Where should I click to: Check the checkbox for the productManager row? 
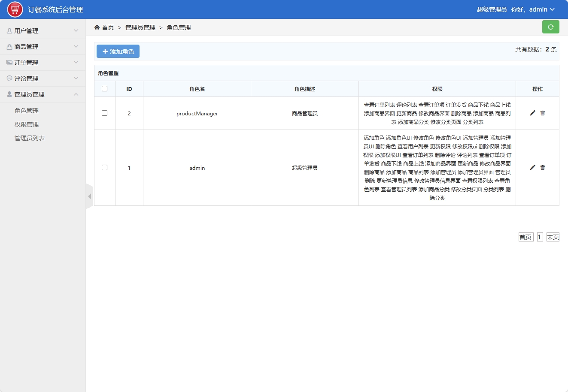tap(104, 113)
